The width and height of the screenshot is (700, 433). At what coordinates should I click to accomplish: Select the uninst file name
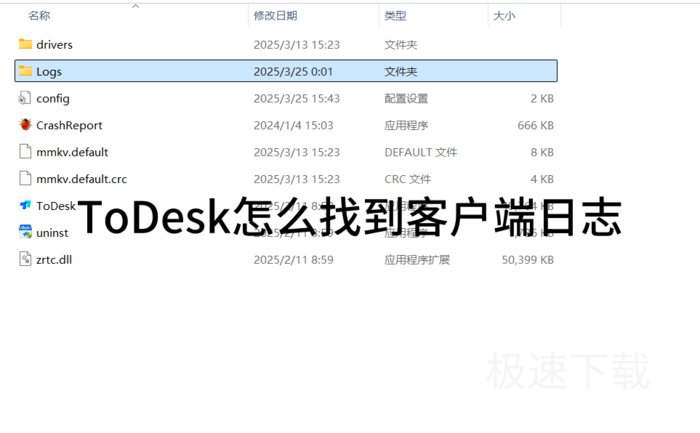(52, 233)
